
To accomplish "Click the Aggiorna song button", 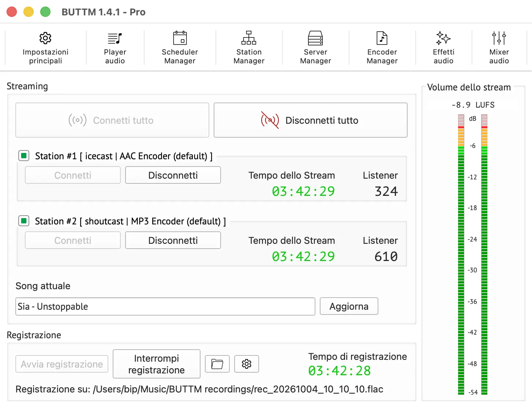I will 349,306.
